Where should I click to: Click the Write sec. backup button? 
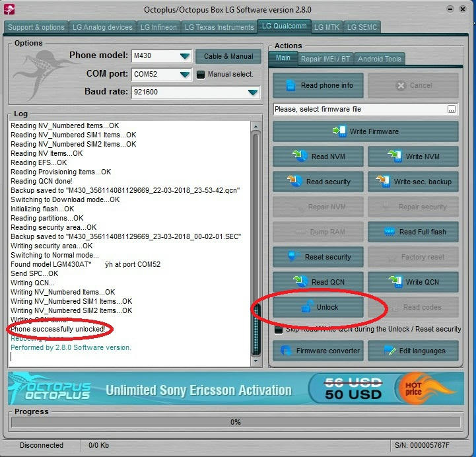413,182
